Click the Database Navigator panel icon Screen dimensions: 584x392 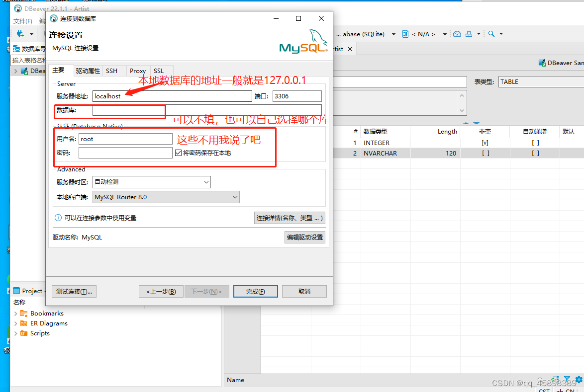(x=16, y=49)
